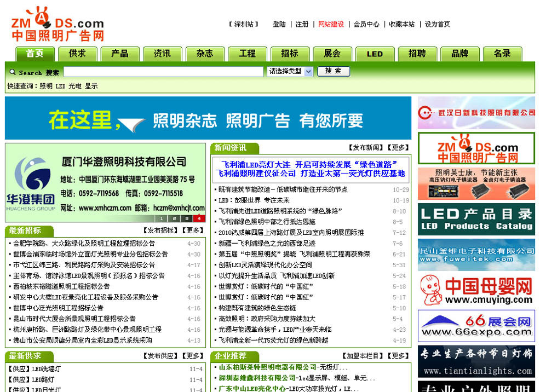Open the 武汉日新科技照明 banner
This screenshot has width=540, height=392.
[476, 113]
